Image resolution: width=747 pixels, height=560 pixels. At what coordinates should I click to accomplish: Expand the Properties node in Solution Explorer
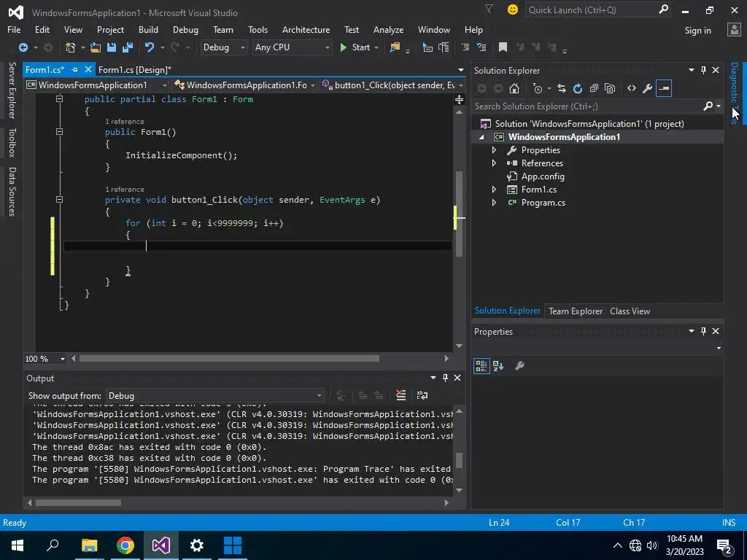[494, 150]
